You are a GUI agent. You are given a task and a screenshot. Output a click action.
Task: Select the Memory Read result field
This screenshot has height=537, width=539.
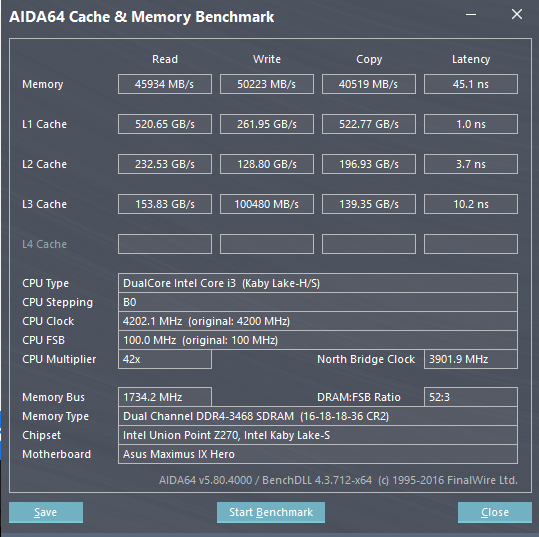point(165,84)
